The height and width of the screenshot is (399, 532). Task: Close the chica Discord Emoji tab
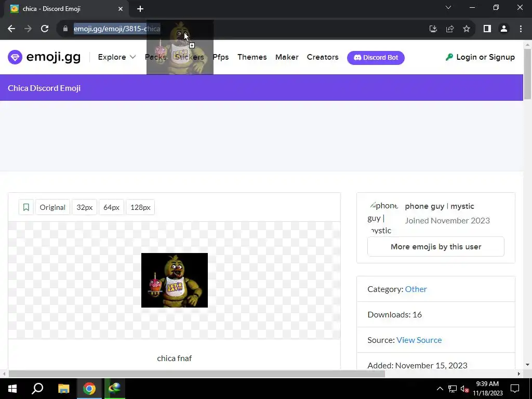click(x=121, y=9)
